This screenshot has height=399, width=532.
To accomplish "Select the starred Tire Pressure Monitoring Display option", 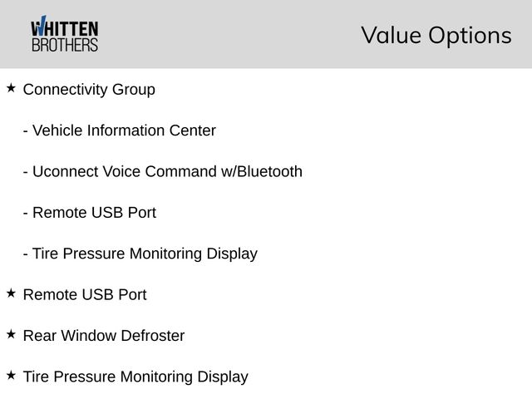I will (x=135, y=377).
